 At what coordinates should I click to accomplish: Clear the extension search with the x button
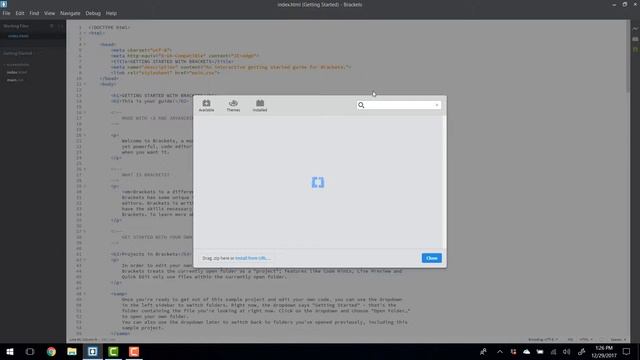coord(437,105)
